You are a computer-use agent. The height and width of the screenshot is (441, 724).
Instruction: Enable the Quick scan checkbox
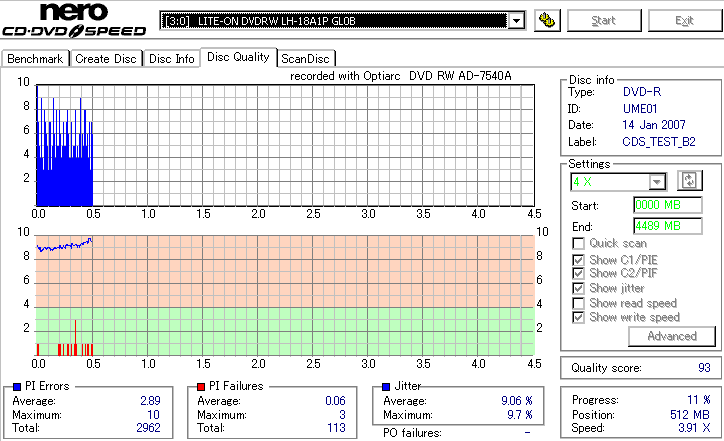tap(578, 243)
